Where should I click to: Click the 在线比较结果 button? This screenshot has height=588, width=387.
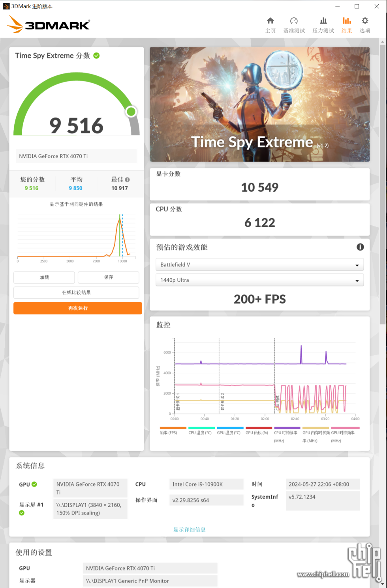click(76, 292)
